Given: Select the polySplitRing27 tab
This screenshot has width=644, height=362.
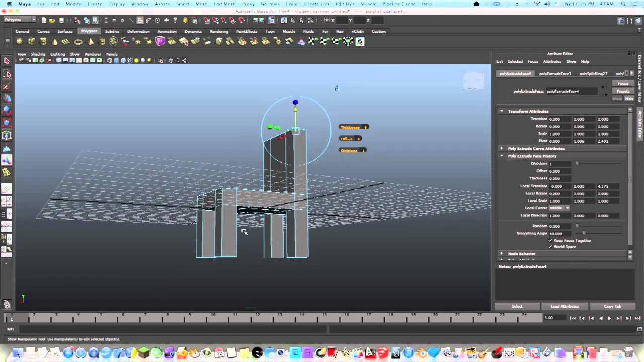Looking at the screenshot, I should tap(593, 73).
